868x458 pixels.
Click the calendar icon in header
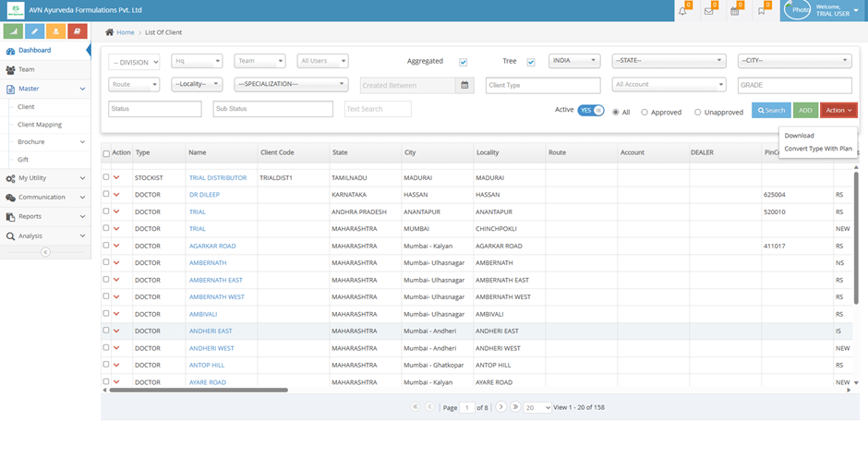(x=735, y=11)
